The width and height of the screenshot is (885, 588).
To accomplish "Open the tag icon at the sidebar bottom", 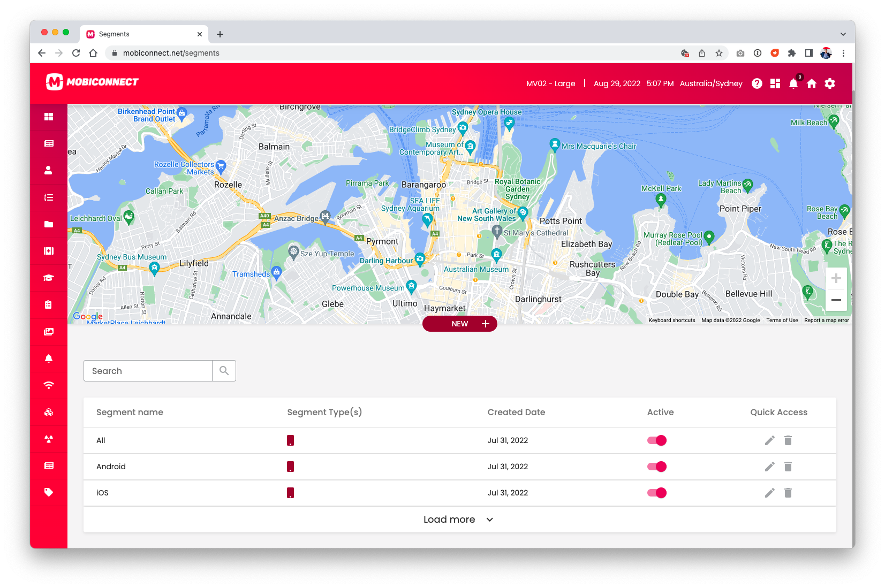I will (49, 492).
